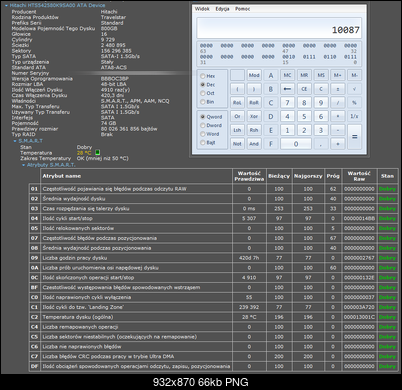Click the MC memory clear key
Viewport: 402px width, 390px height.
point(287,75)
